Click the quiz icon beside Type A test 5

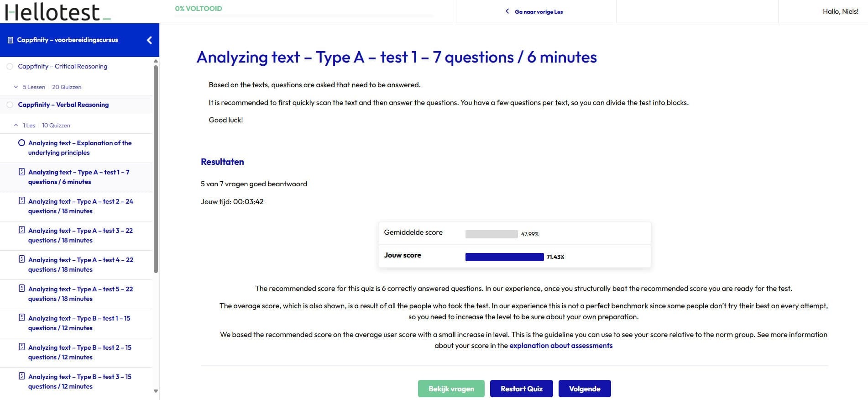click(21, 289)
